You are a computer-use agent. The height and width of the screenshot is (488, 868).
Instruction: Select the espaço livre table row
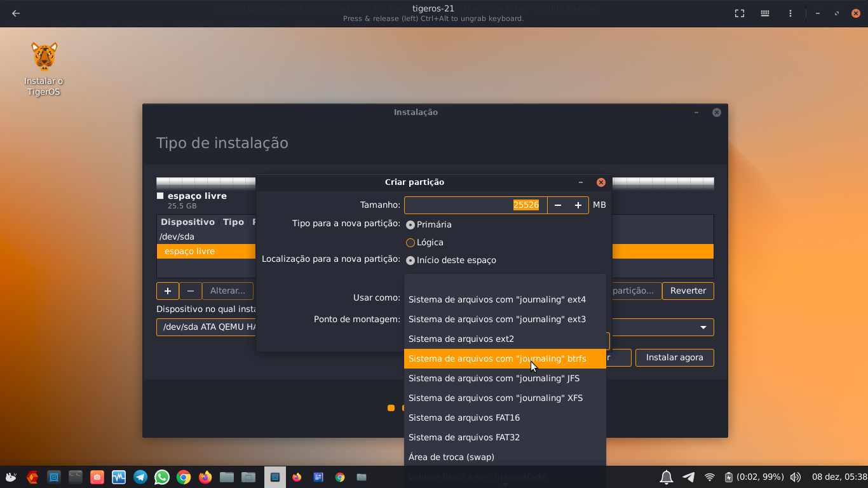[x=435, y=252]
